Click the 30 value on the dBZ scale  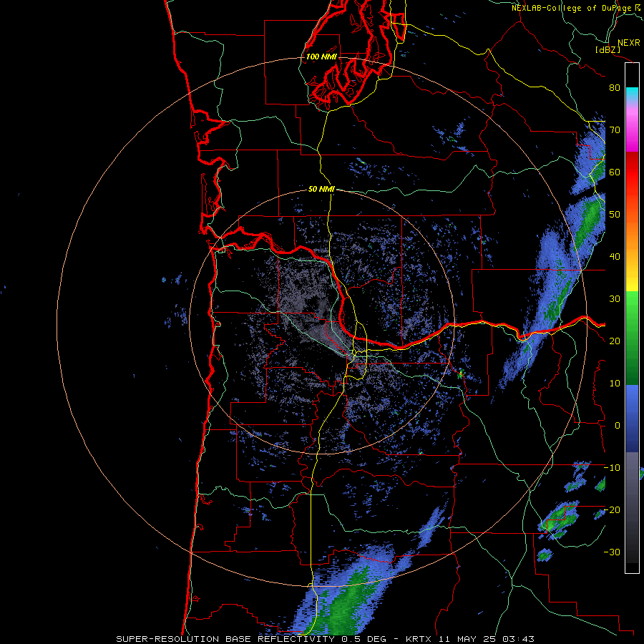tap(615, 298)
